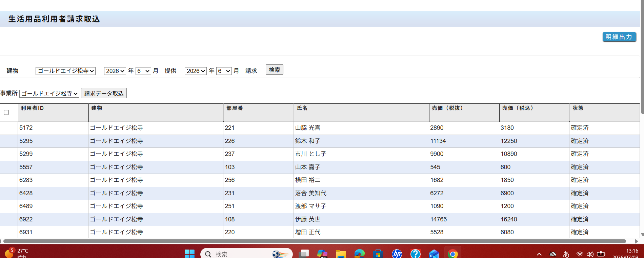Screen dimensions: 644x258
Task: Click the tax-included price 12250
Action: (509, 141)
